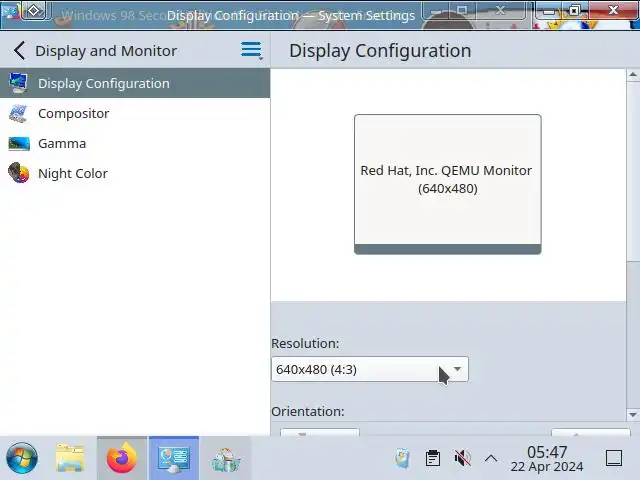The height and width of the screenshot is (480, 640).
Task: Click the muted volume tray icon
Action: (x=462, y=458)
